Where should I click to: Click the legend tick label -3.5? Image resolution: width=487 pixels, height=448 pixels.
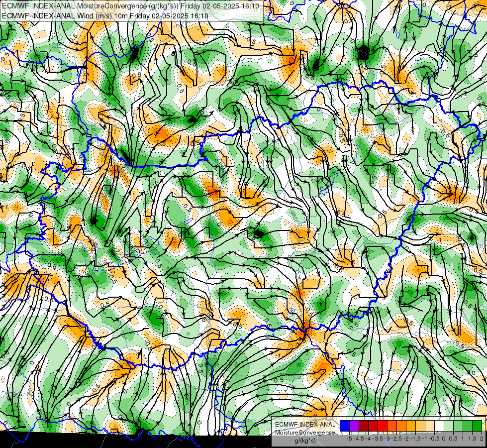378,439
